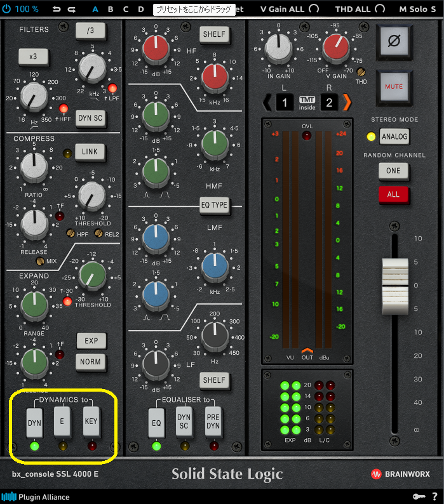Click the compressor THRESHOLD knob
Screen dimensions: 444x504
(x=92, y=196)
